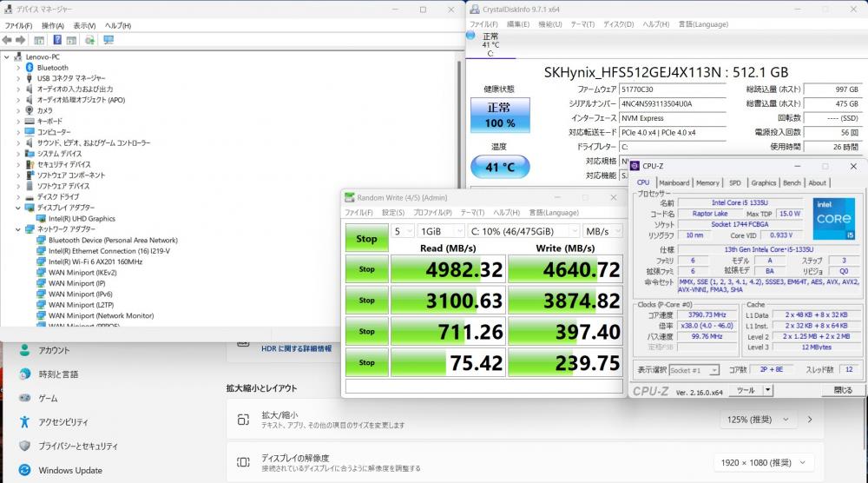Click Intel(R) UHD Graphics adapter icon
868x483 pixels.
tap(41, 219)
